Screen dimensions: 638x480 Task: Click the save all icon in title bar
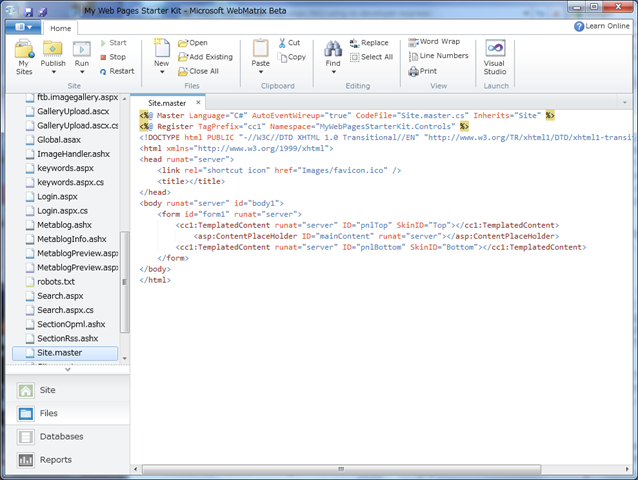pos(43,11)
